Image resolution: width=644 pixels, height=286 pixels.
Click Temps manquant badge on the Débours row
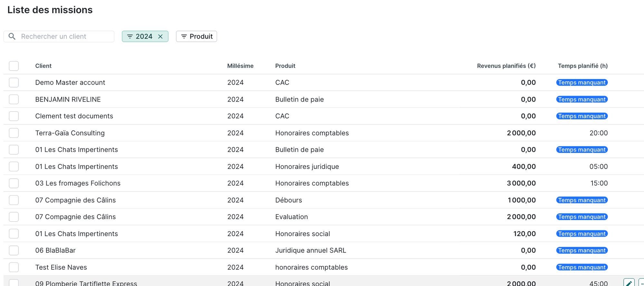582,200
